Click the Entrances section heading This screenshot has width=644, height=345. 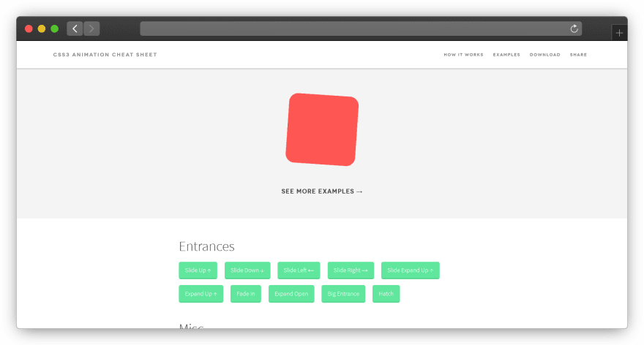[206, 246]
